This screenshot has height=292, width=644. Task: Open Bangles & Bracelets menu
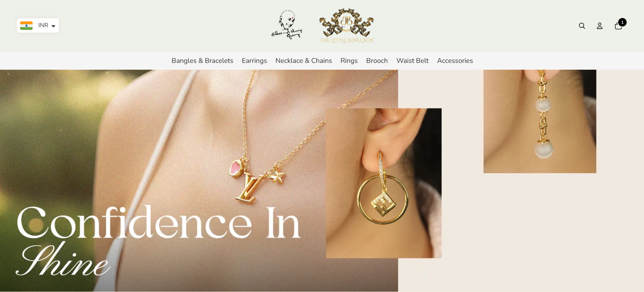pyautogui.click(x=202, y=61)
